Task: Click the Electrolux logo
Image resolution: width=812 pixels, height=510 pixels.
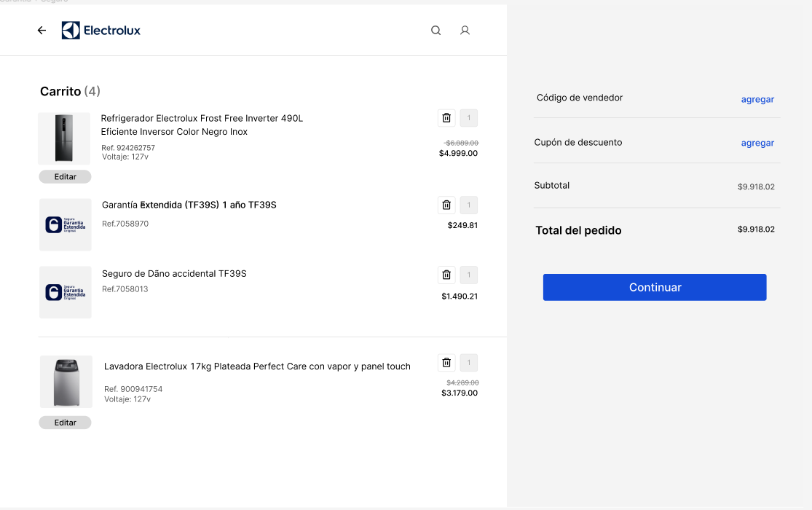Action: (100, 30)
